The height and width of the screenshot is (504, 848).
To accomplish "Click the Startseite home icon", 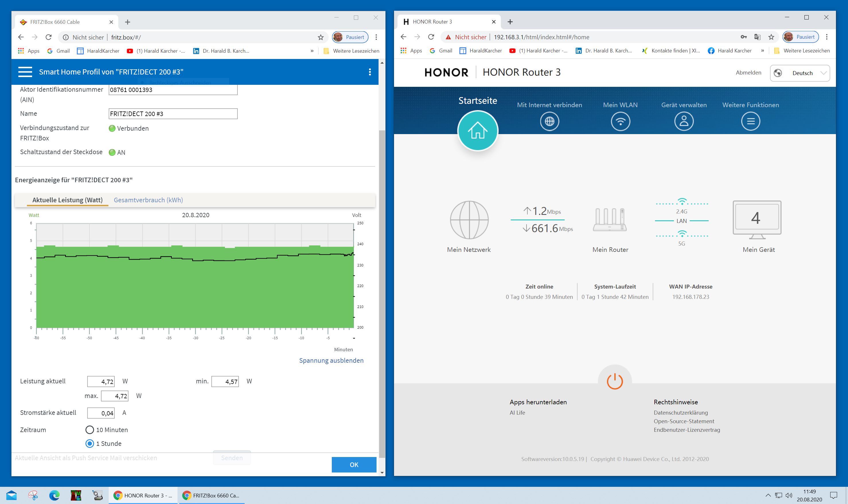I will [x=477, y=131].
